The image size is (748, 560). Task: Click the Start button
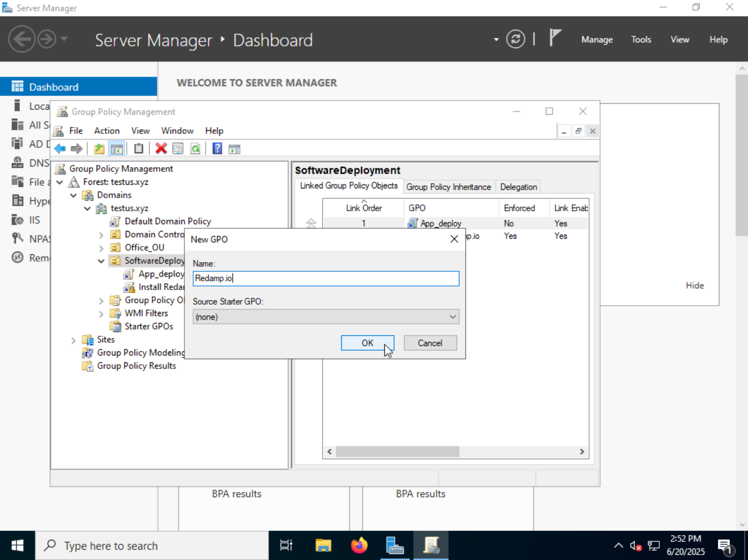[18, 545]
